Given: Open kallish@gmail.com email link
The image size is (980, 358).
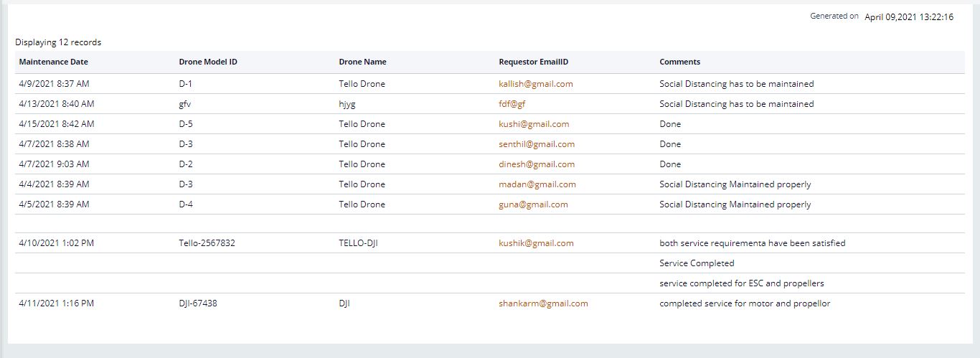Looking at the screenshot, I should click(x=535, y=84).
